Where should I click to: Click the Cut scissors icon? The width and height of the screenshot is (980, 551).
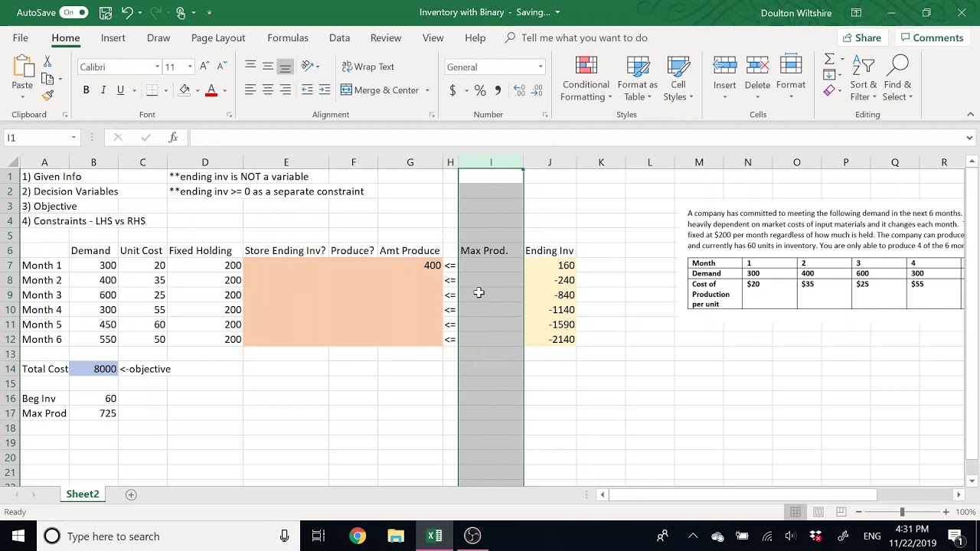tap(47, 61)
